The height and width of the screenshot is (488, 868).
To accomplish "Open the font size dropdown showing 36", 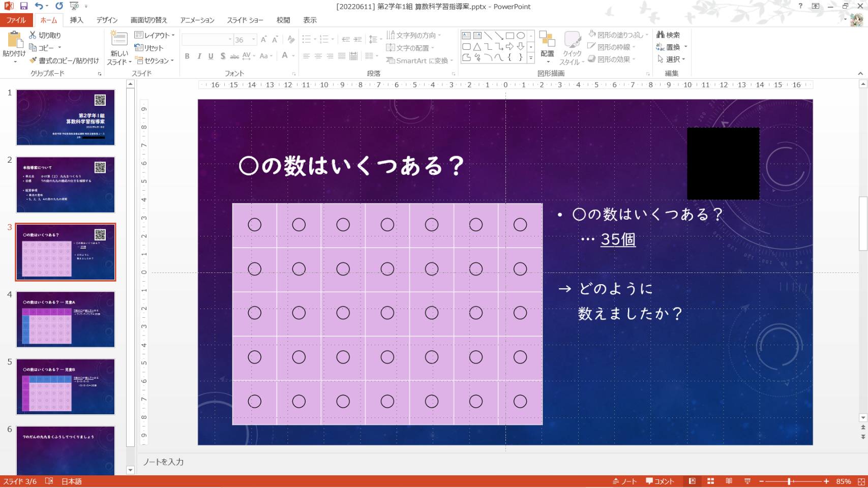I will 253,40.
